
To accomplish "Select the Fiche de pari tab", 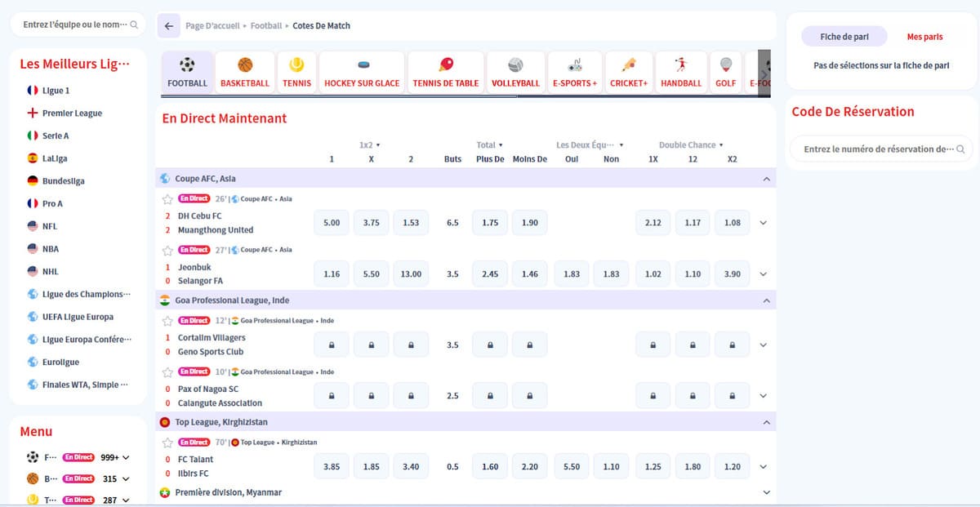I will (844, 37).
